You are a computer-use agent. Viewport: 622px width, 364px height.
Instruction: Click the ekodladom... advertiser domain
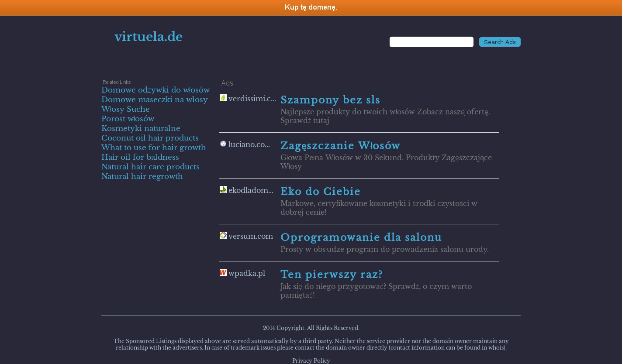tap(251, 190)
